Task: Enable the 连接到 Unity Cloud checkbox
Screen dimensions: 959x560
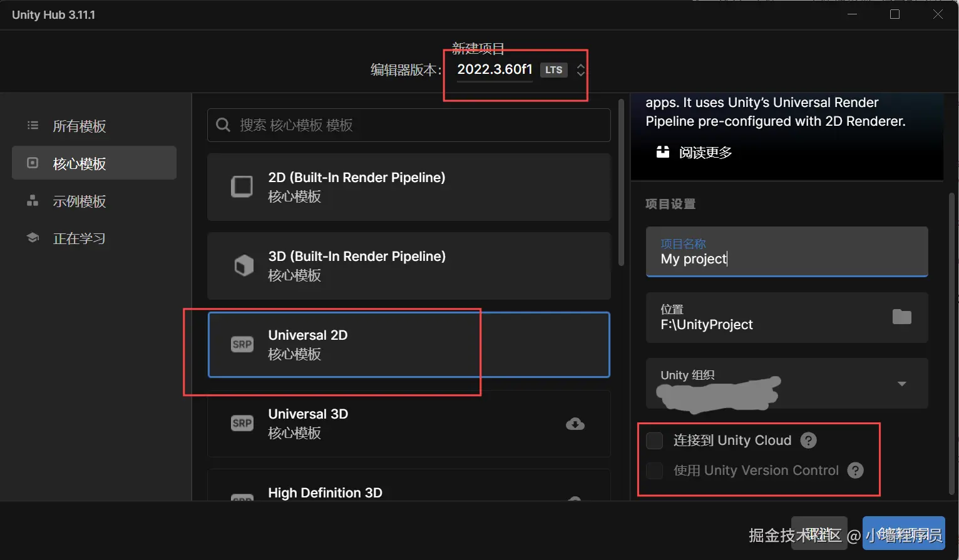Action: click(654, 440)
